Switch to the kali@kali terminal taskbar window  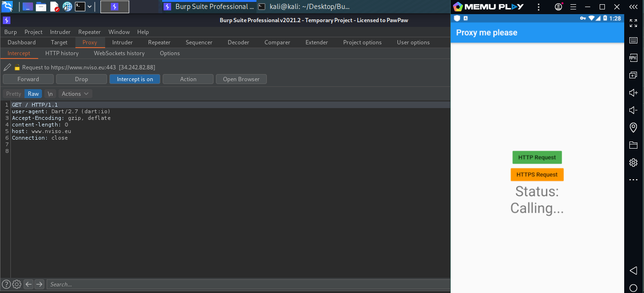(x=304, y=7)
